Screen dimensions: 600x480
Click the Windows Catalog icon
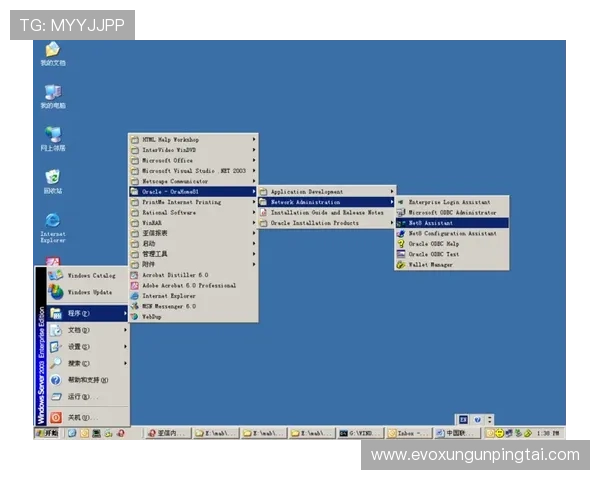(x=56, y=275)
